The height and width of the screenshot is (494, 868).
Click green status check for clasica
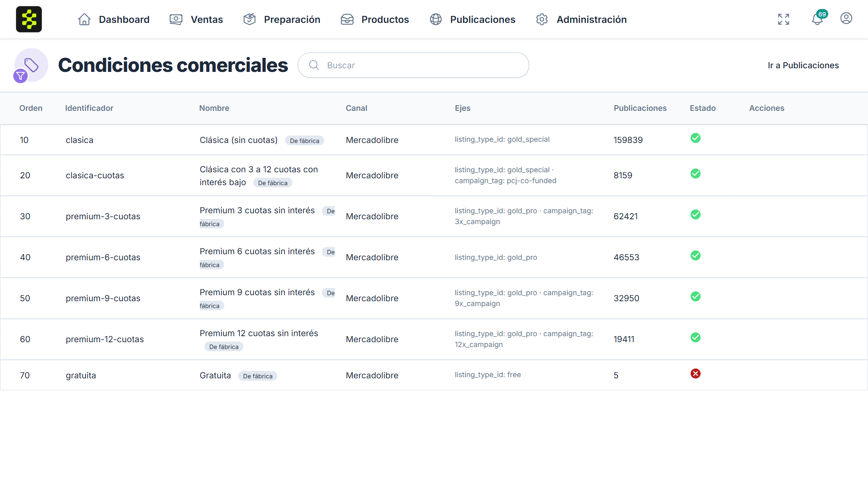(696, 138)
